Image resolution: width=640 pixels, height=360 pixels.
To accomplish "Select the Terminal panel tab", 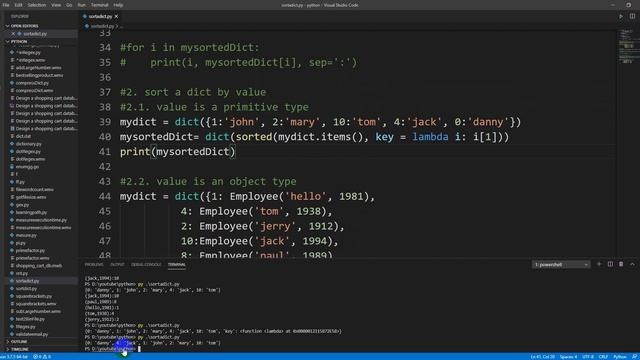I will pos(177,264).
